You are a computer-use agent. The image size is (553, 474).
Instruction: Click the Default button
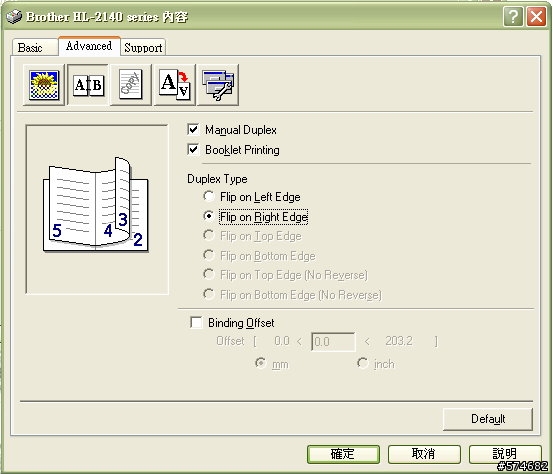(x=488, y=419)
